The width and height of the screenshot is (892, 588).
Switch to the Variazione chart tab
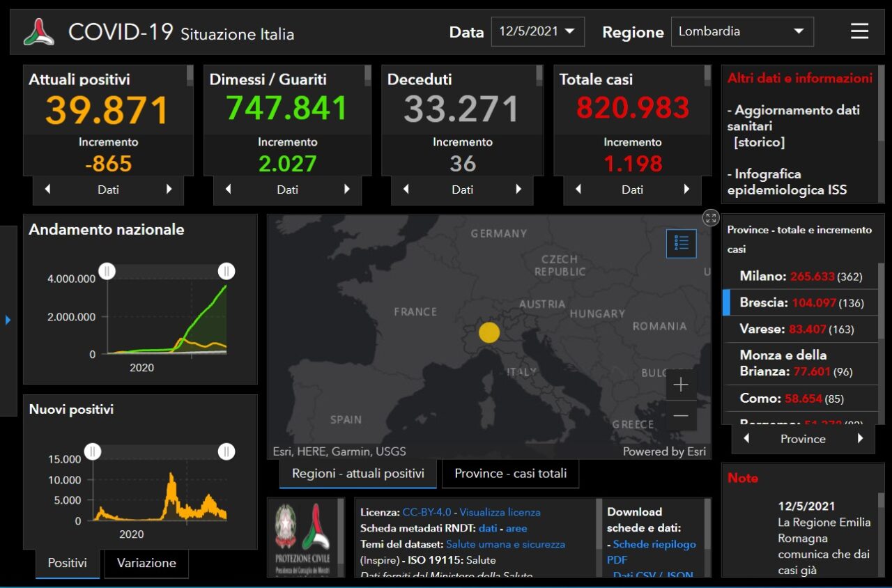(146, 563)
